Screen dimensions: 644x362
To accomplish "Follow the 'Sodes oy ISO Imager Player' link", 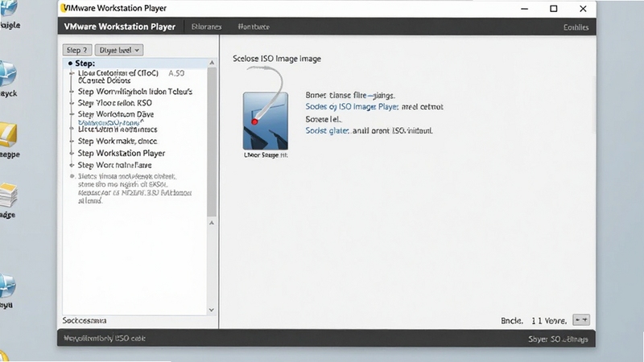I will 352,107.
